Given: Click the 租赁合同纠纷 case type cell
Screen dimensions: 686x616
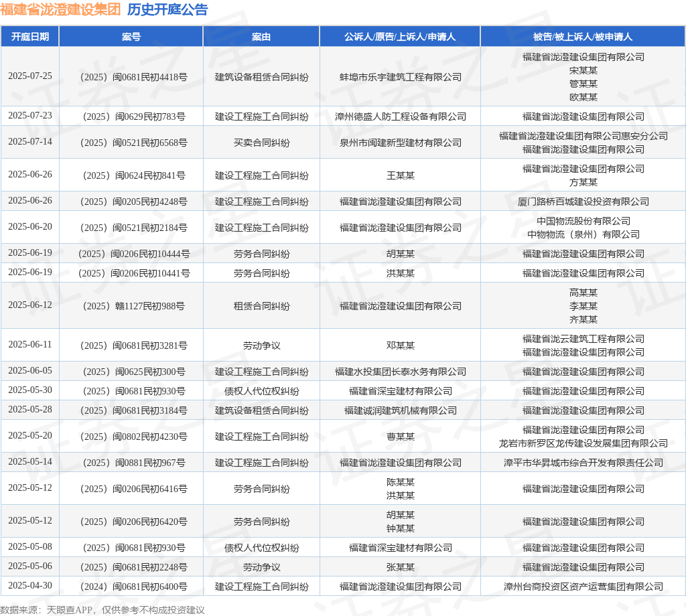Looking at the screenshot, I should [x=262, y=306].
